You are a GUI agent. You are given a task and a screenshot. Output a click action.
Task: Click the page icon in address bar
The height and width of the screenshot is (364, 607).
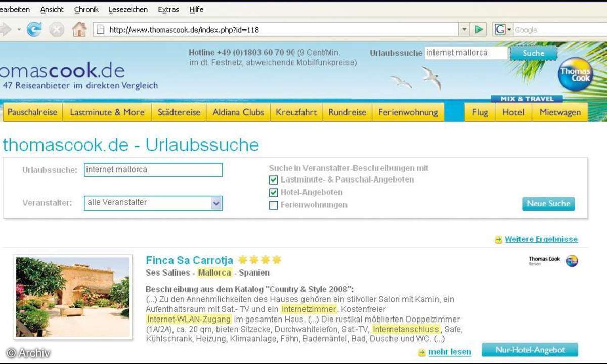pyautogui.click(x=101, y=29)
